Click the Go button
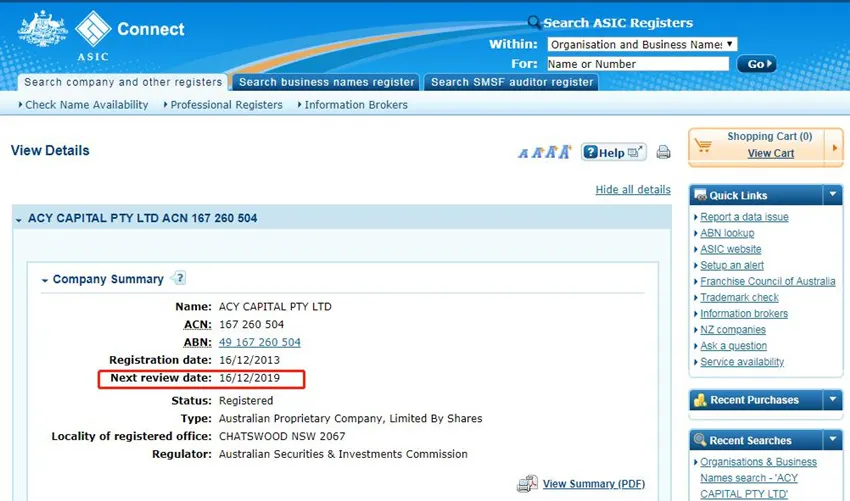 click(756, 64)
